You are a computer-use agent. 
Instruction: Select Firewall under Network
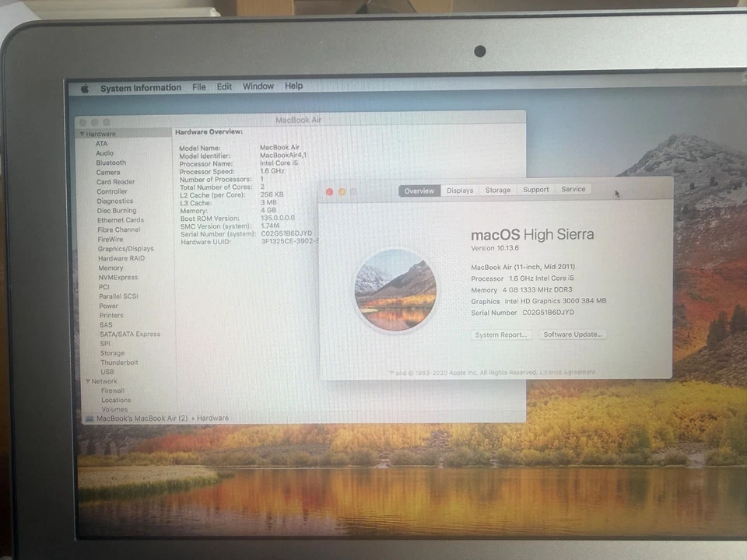click(x=112, y=390)
